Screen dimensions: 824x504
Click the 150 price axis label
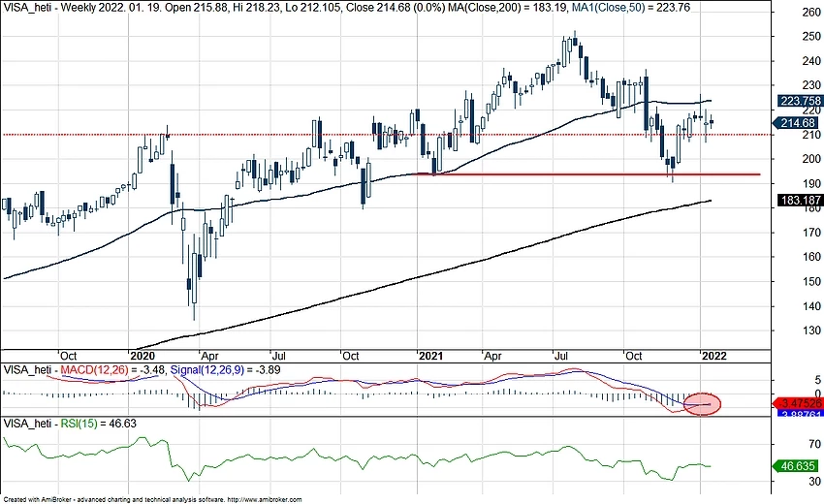811,282
